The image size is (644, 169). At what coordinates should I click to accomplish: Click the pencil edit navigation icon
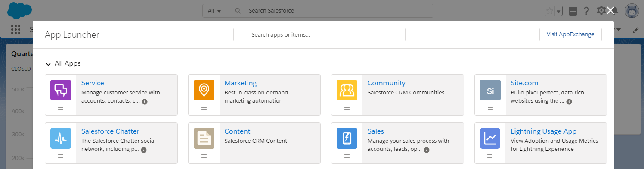coord(636,30)
